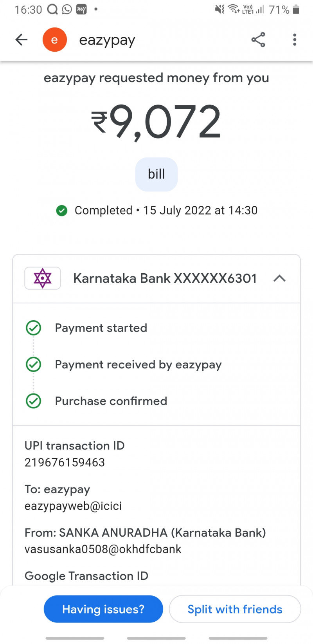The height and width of the screenshot is (644, 313).
Task: Tap the battery icon in status bar
Action: point(296,9)
